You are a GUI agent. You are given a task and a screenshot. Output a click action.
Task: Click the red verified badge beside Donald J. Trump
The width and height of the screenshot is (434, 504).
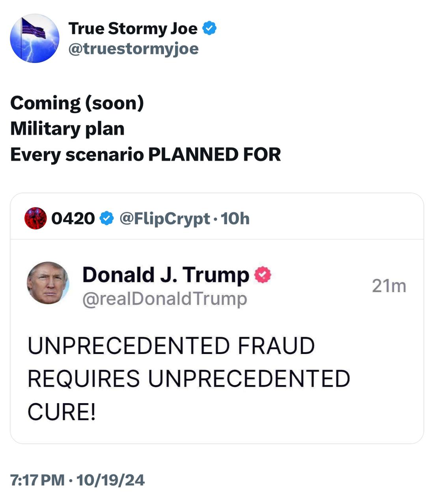pyautogui.click(x=263, y=275)
